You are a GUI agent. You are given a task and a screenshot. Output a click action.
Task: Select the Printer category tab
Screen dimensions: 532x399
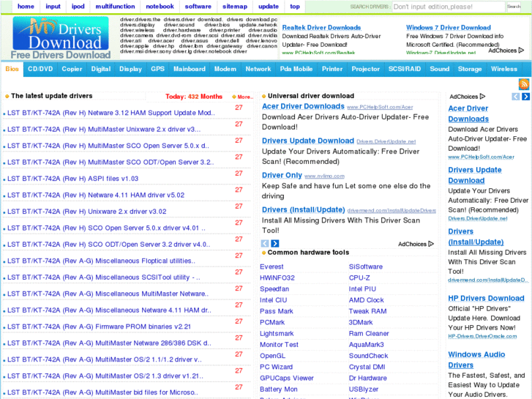tap(332, 69)
